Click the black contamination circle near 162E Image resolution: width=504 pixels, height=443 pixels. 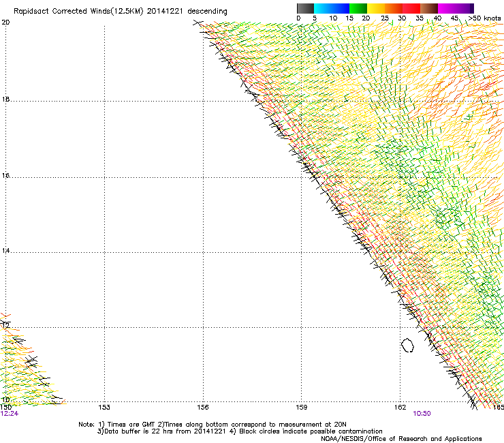click(407, 345)
